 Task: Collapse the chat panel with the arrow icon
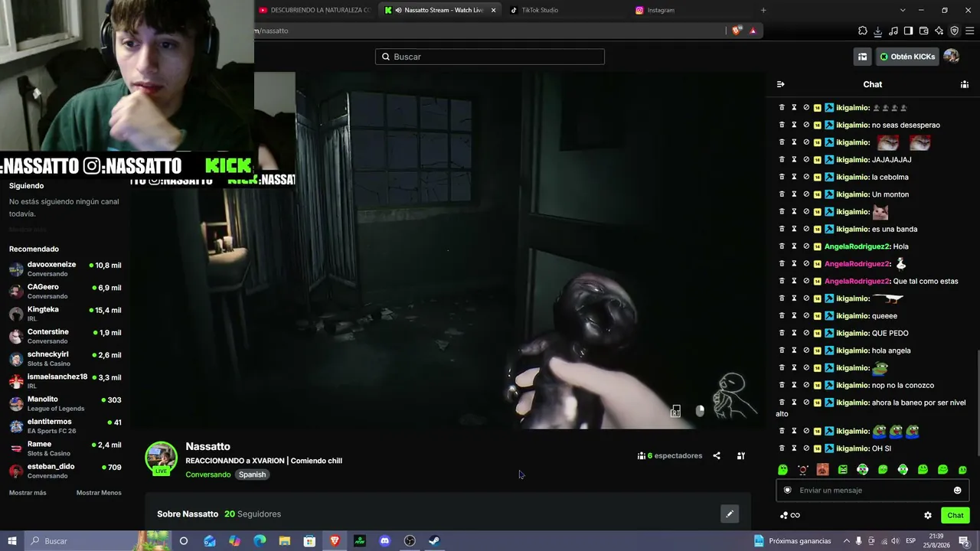click(x=780, y=84)
